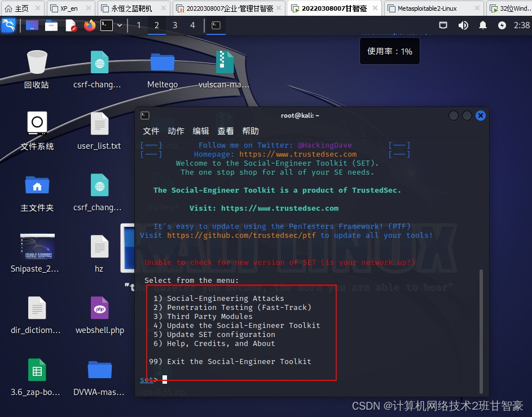This screenshot has width=532, height=417.
Task: Open the 动作 menu in terminal
Action: click(x=176, y=131)
